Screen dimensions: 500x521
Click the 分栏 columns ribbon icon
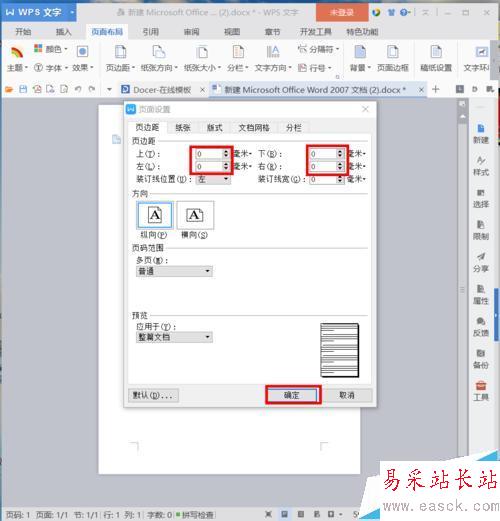click(x=238, y=52)
